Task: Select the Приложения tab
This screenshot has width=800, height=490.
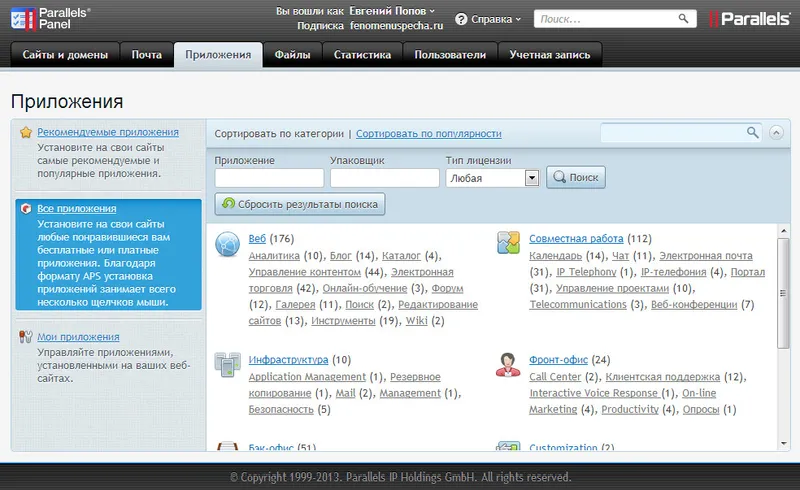Action: (x=218, y=55)
